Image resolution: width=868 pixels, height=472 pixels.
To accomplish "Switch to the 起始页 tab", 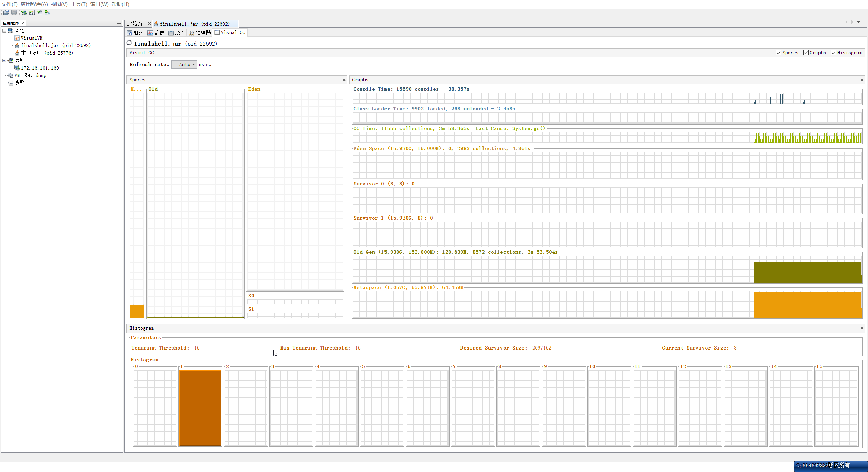I will click(x=135, y=24).
